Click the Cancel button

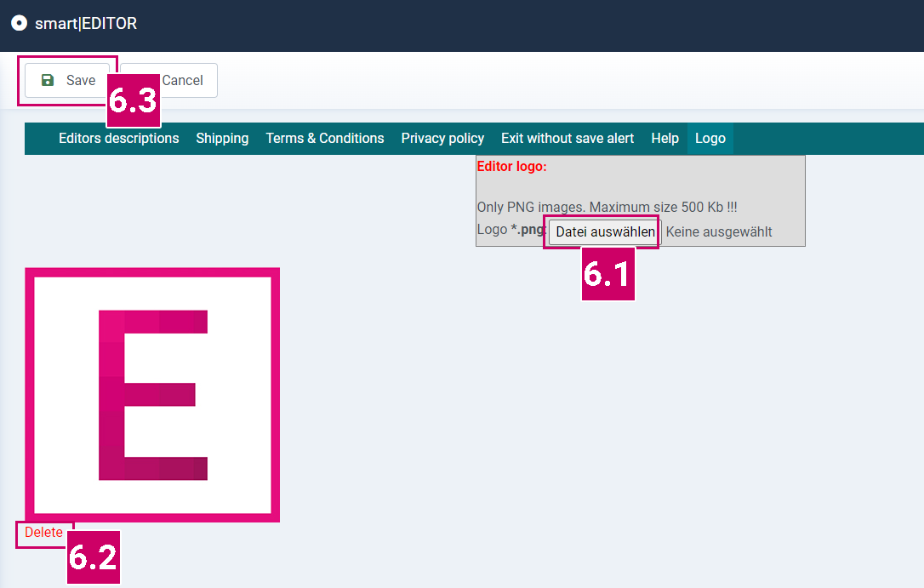[x=169, y=80]
